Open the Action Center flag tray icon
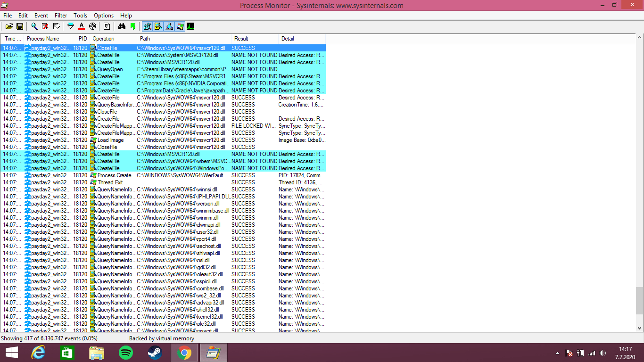Viewport: 644px width, 362px height. coord(569,353)
